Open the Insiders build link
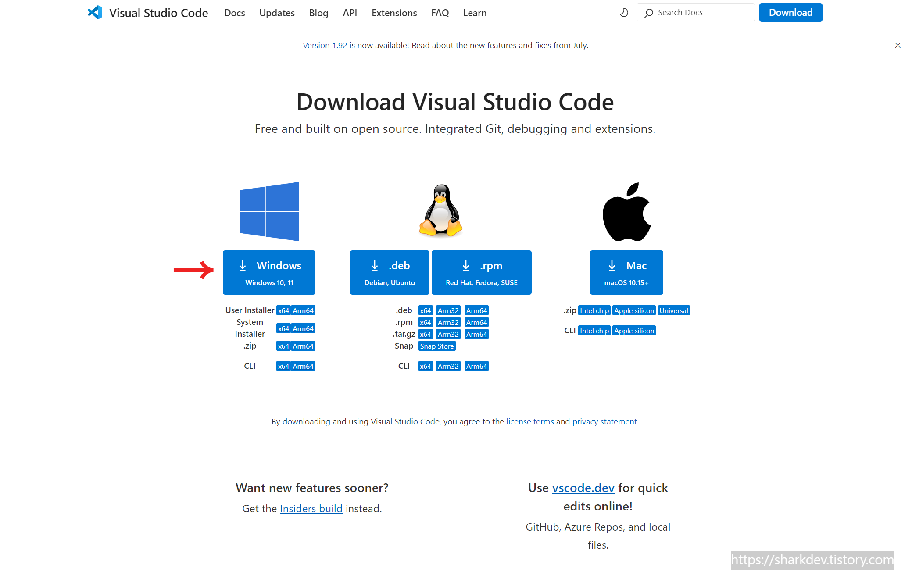912x588 pixels. [311, 508]
